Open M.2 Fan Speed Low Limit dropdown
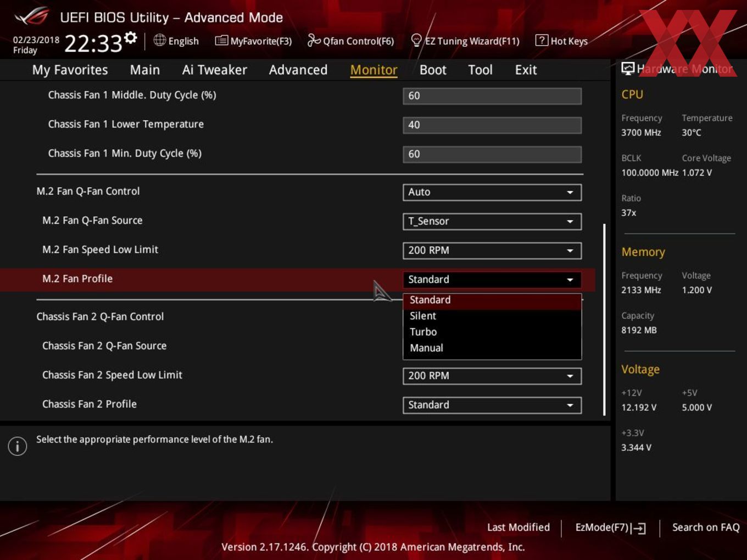 pyautogui.click(x=492, y=250)
